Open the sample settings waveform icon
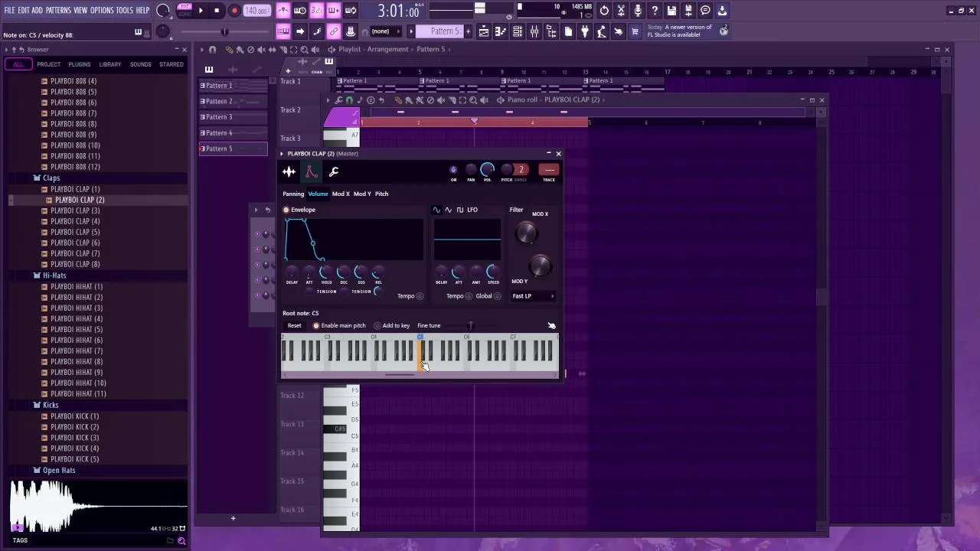The height and width of the screenshot is (551, 980). pyautogui.click(x=289, y=172)
